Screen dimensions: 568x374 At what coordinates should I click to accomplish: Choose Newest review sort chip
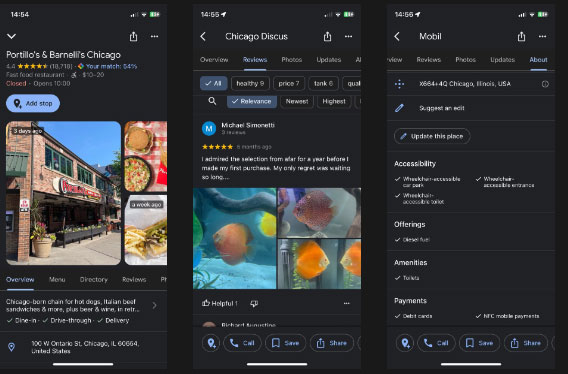(x=297, y=101)
